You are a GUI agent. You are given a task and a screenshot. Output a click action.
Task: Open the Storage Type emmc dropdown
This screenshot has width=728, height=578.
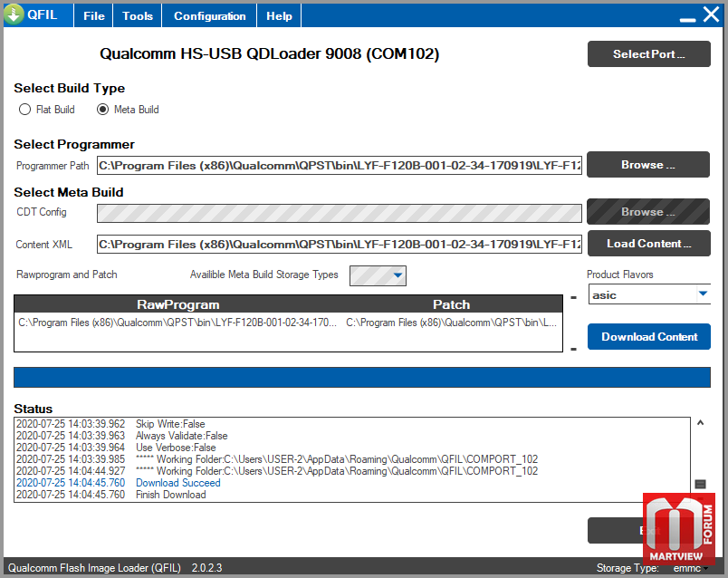pos(690,568)
